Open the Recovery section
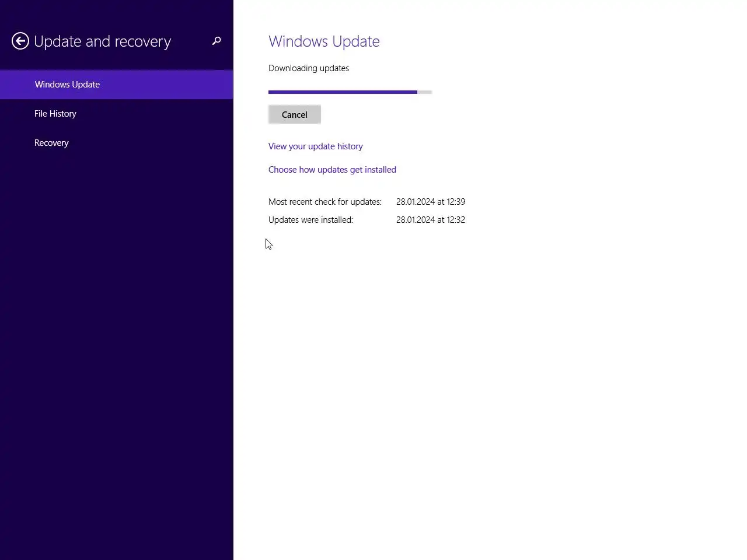747x560 pixels. click(x=117, y=143)
